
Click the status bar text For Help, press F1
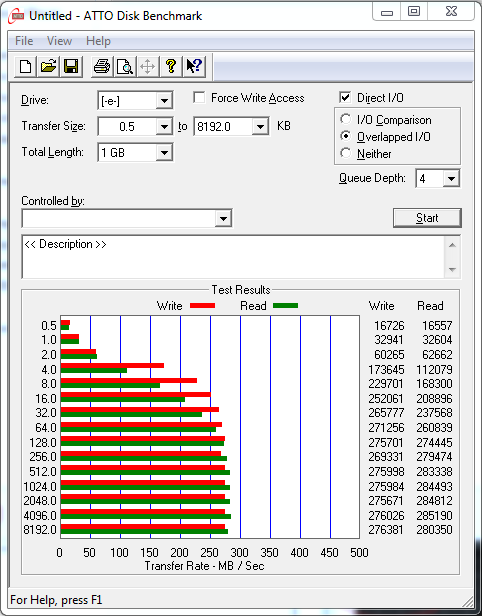coord(56,600)
